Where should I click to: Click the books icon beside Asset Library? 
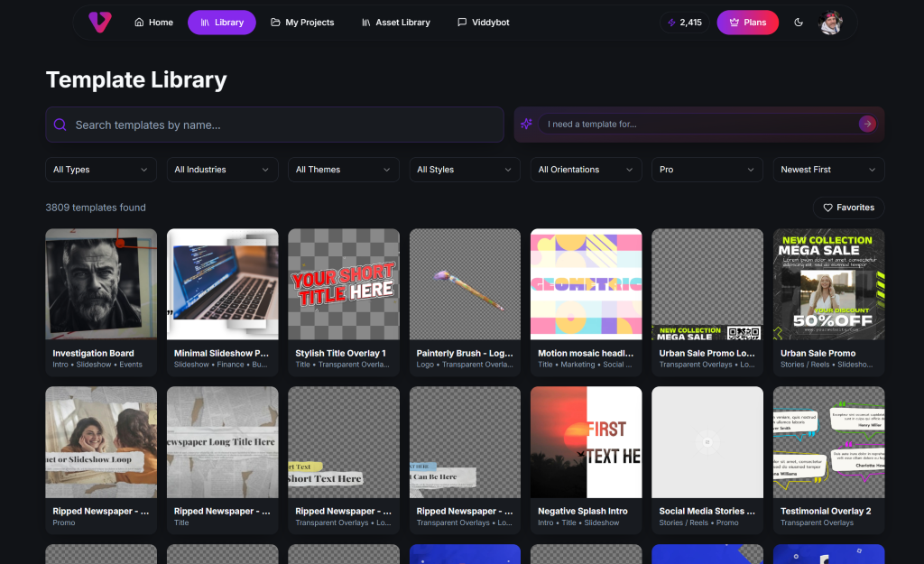coord(366,23)
